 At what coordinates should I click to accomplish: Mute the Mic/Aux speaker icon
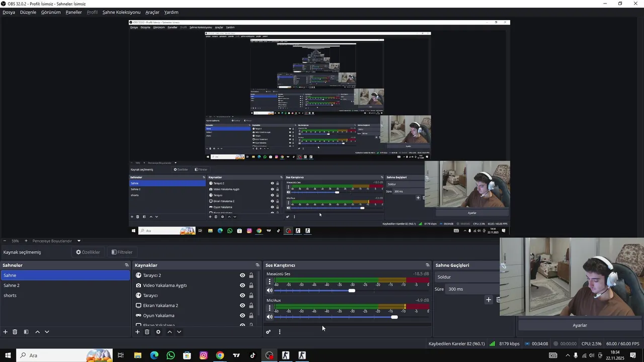(x=270, y=316)
